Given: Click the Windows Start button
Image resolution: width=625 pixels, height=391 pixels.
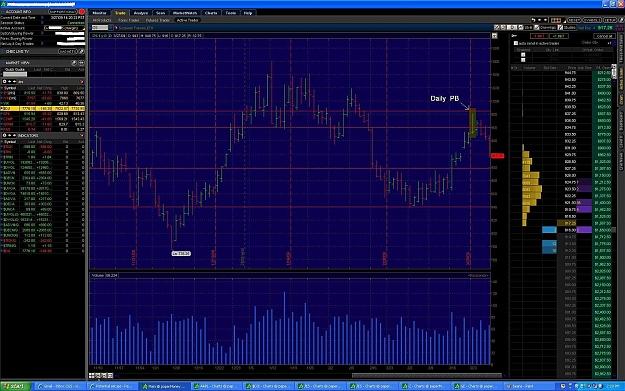Looking at the screenshot, I should coord(15,386).
